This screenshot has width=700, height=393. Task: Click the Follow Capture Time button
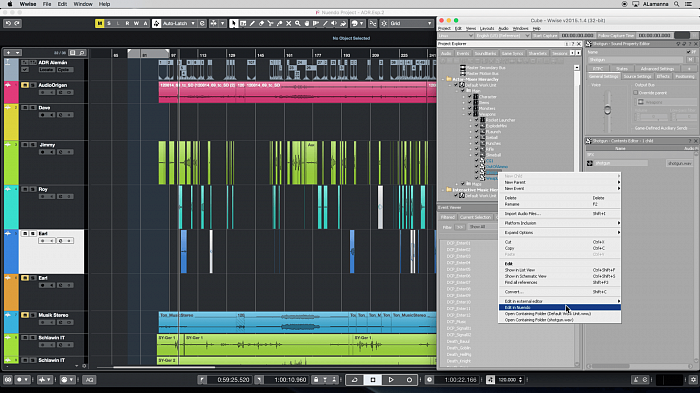(616, 35)
